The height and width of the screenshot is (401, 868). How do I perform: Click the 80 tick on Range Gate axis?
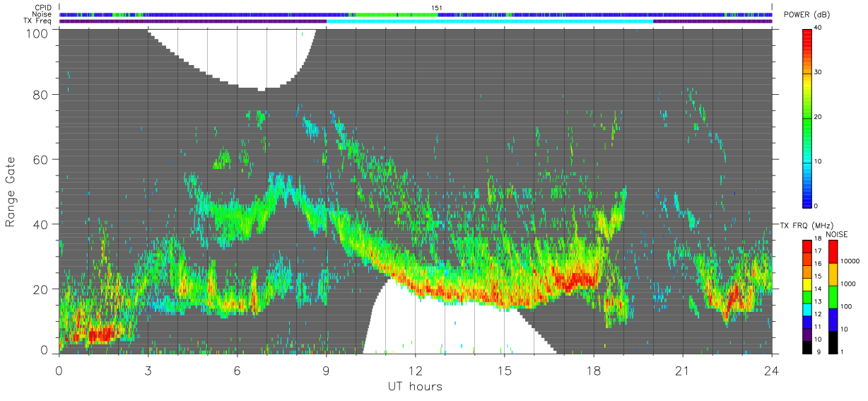point(42,94)
